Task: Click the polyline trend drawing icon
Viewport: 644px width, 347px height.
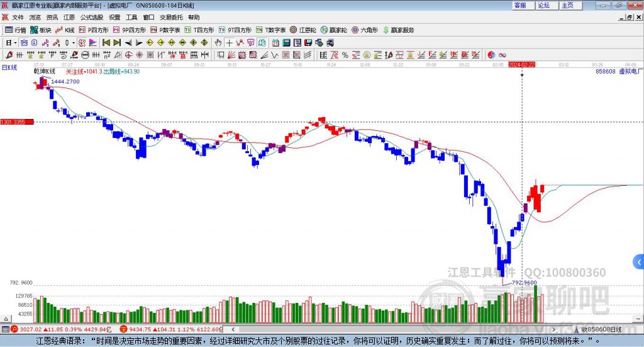Action: pos(240,43)
